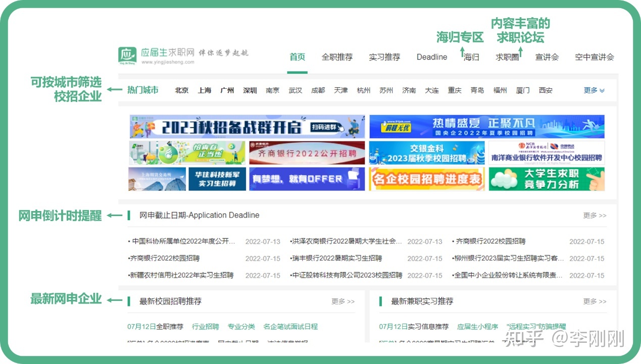641x364 pixels.
Task: Open the "远程实习"防骗提醒 link
Action: (x=536, y=327)
